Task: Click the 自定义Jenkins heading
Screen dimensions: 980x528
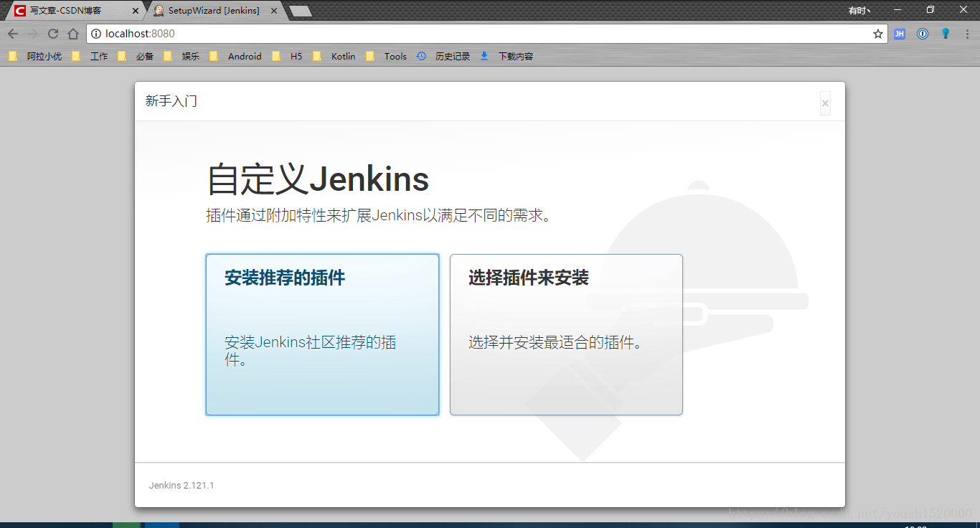Action: tap(318, 179)
